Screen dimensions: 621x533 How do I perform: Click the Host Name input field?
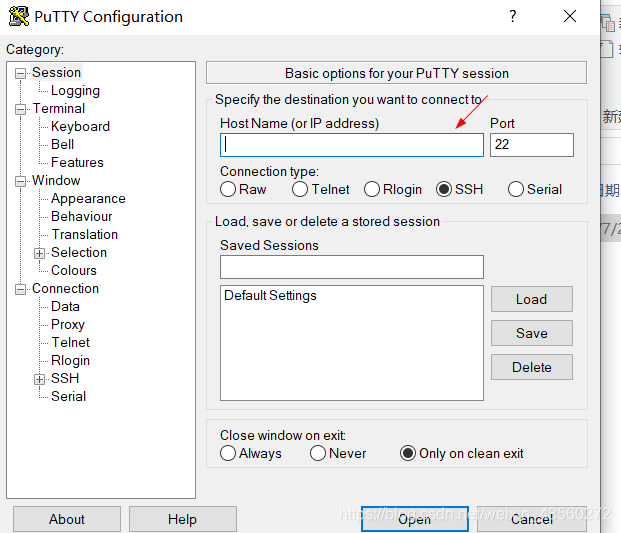(352, 145)
